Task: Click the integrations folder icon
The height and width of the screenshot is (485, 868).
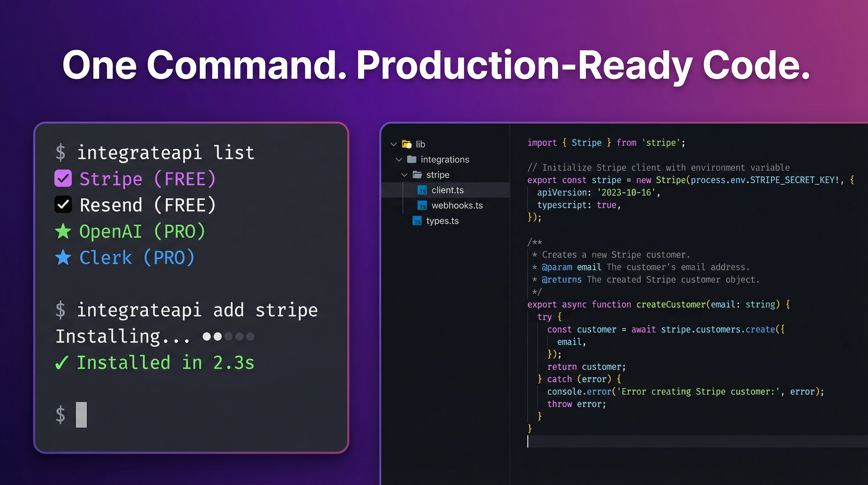Action: 412,159
